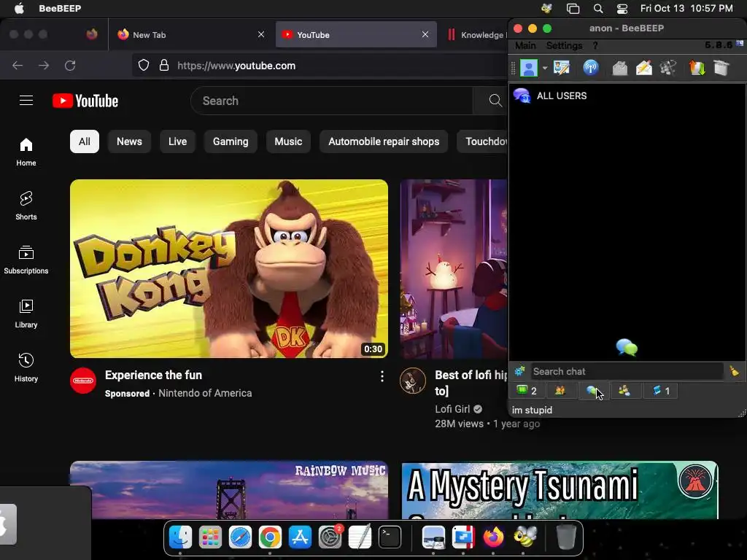Select the New Tab browser tab
Viewport: 747px width, 560px height.
tap(192, 35)
